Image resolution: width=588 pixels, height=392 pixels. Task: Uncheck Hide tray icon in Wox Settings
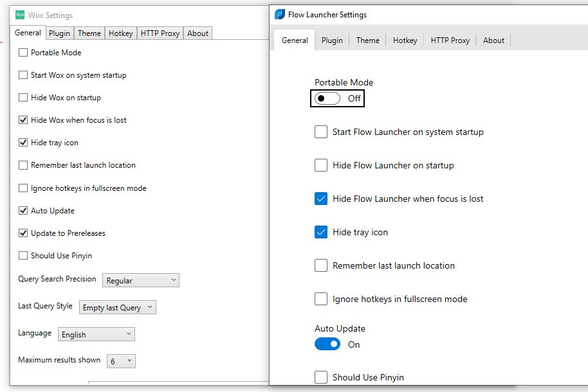23,143
